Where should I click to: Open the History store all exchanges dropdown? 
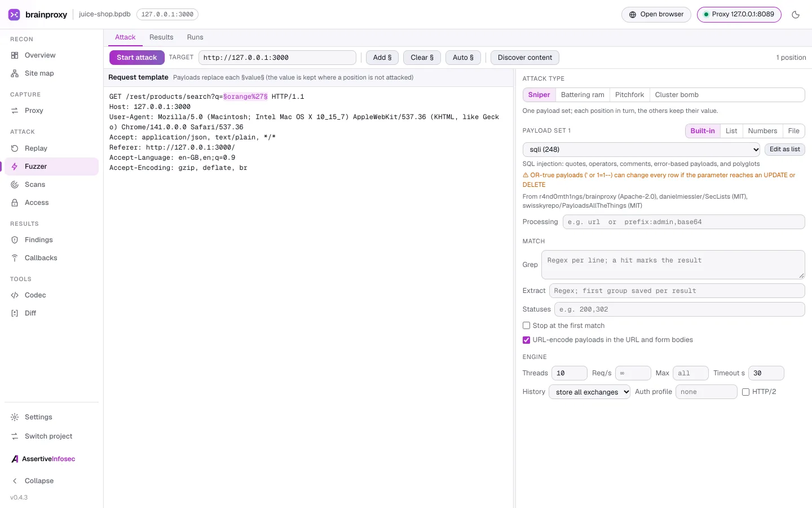[x=589, y=392]
